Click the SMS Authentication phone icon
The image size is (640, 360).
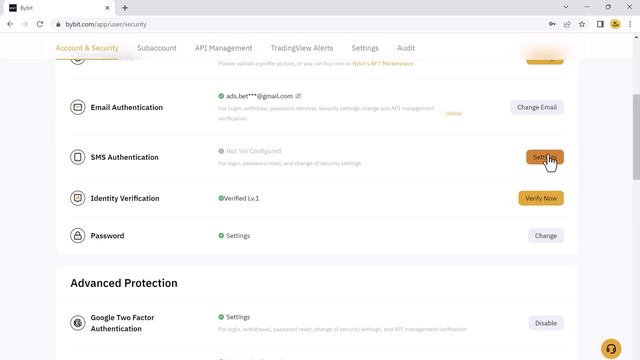coord(78,157)
